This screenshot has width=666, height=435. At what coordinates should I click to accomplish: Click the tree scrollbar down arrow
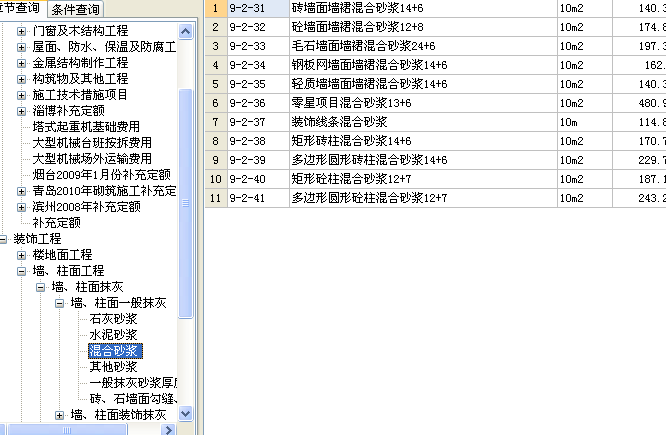coord(186,413)
